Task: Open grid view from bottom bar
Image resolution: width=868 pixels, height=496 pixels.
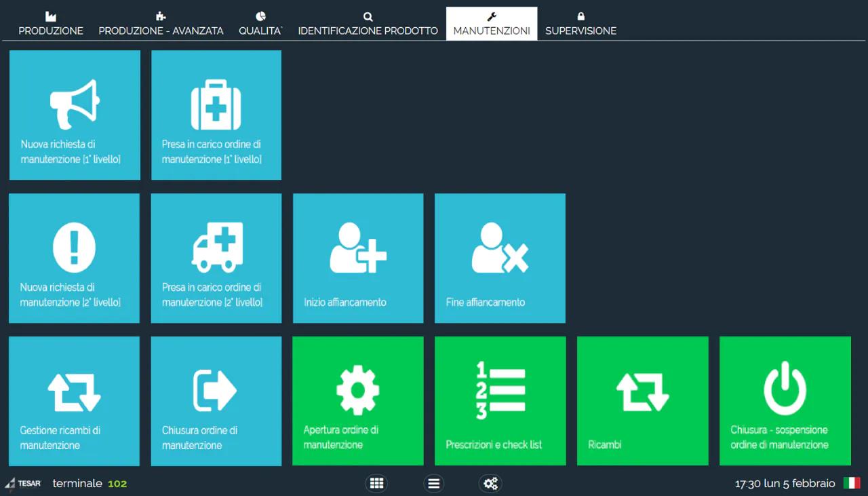Action: pos(376,483)
